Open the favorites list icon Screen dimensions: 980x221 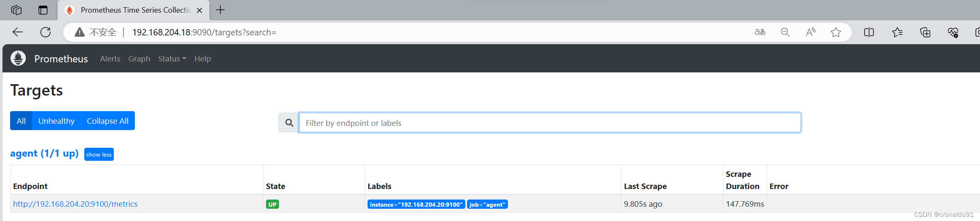coord(897,32)
